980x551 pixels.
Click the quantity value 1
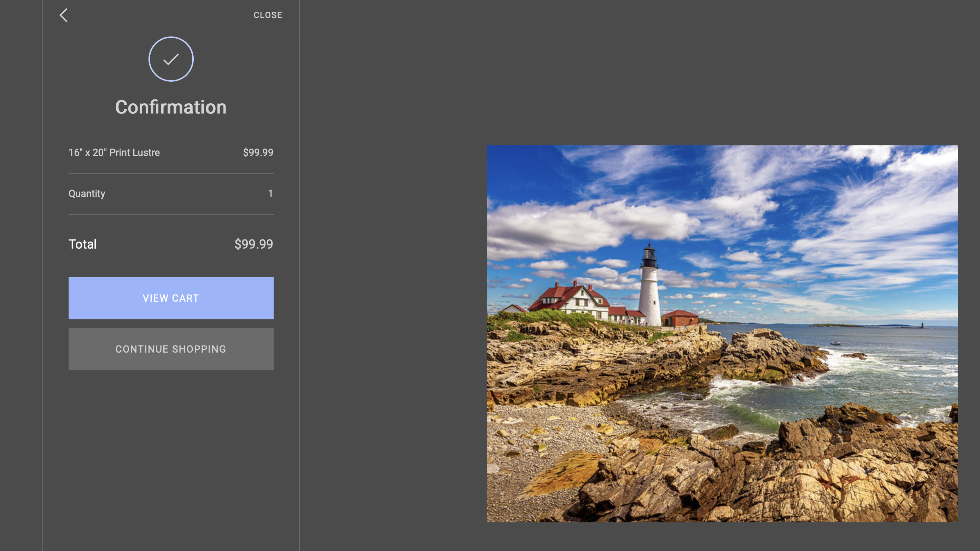pyautogui.click(x=270, y=194)
